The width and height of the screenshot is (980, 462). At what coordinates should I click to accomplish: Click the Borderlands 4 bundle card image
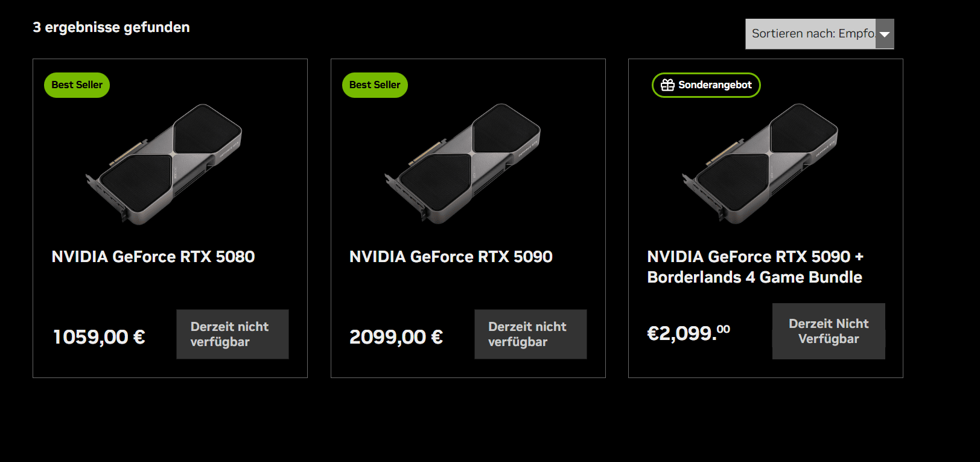pos(760,164)
